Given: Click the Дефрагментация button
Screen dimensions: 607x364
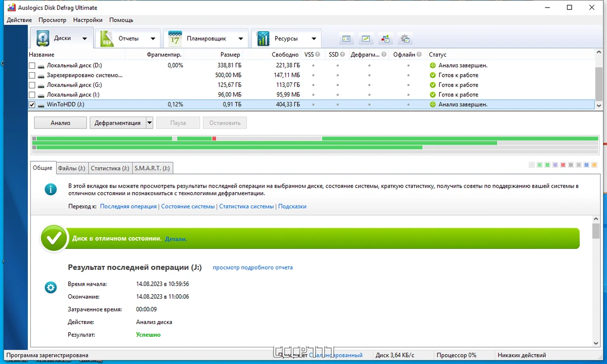Looking at the screenshot, I should pyautogui.click(x=117, y=123).
